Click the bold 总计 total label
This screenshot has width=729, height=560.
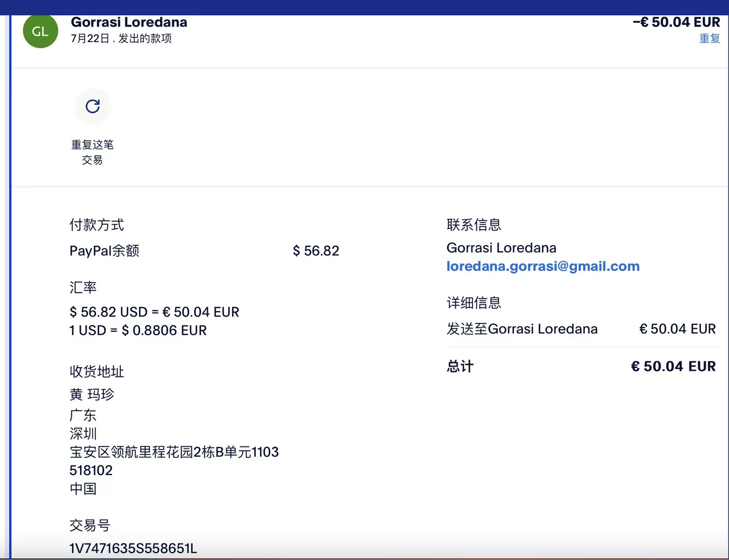[x=460, y=367]
